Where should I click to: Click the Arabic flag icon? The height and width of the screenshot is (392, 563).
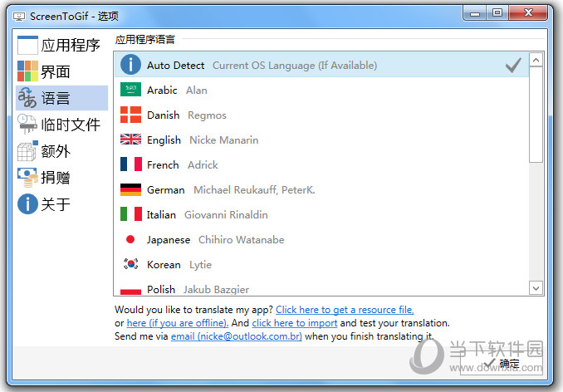point(130,90)
